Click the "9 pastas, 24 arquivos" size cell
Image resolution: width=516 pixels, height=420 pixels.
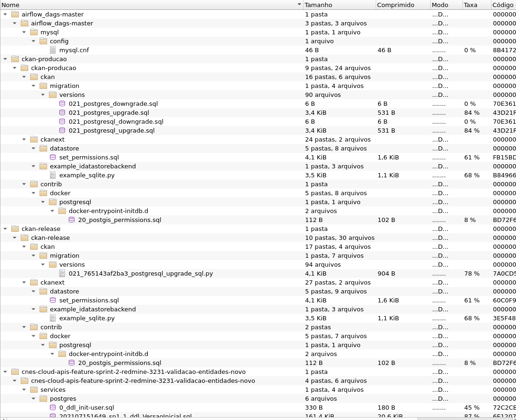click(338, 68)
